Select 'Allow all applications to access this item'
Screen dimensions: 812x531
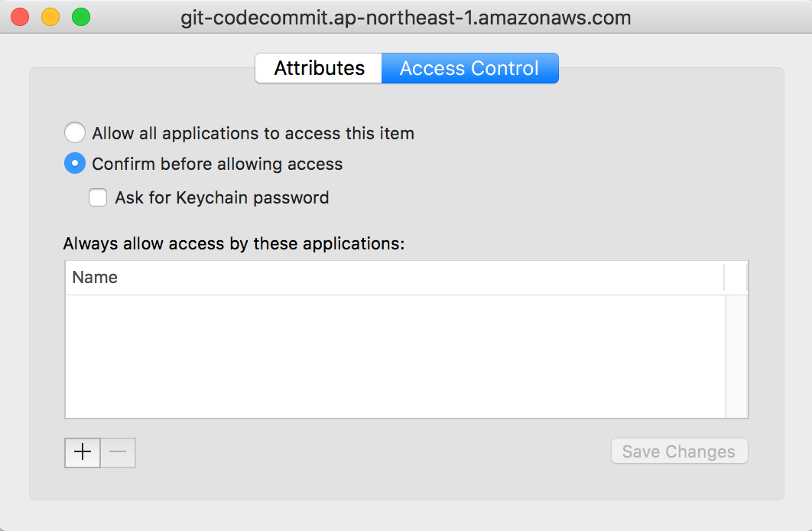[74, 132]
